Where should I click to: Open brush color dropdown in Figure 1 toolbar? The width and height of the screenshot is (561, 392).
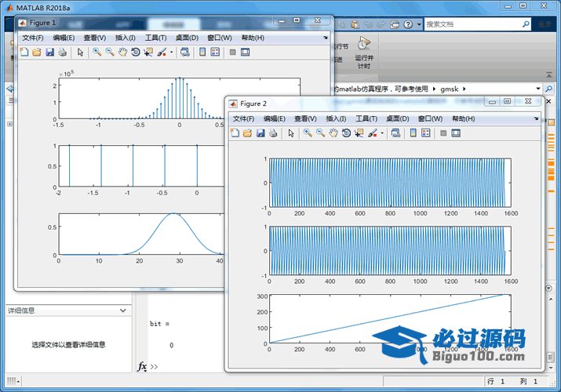tap(171, 53)
